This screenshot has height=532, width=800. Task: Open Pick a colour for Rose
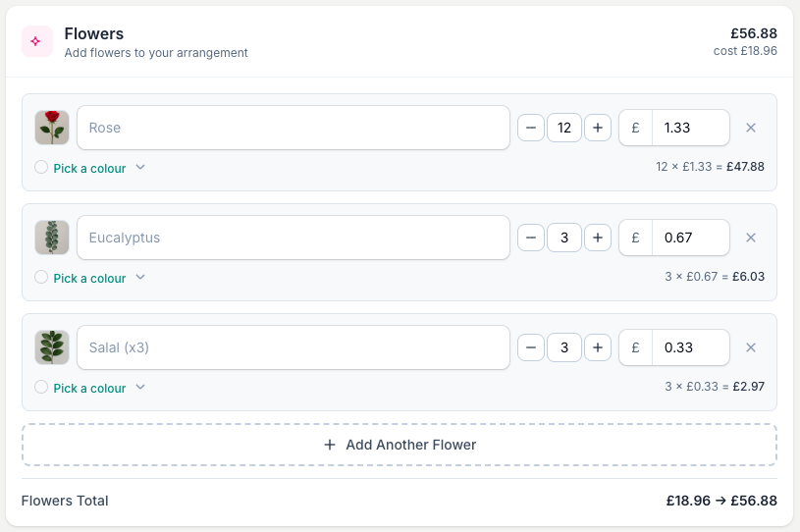89,168
